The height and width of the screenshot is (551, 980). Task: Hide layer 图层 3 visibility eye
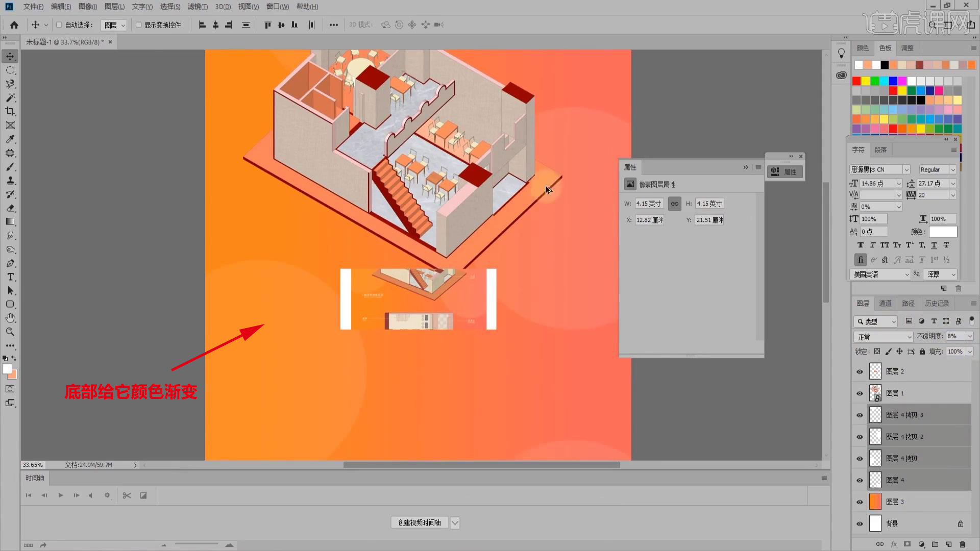[860, 502]
